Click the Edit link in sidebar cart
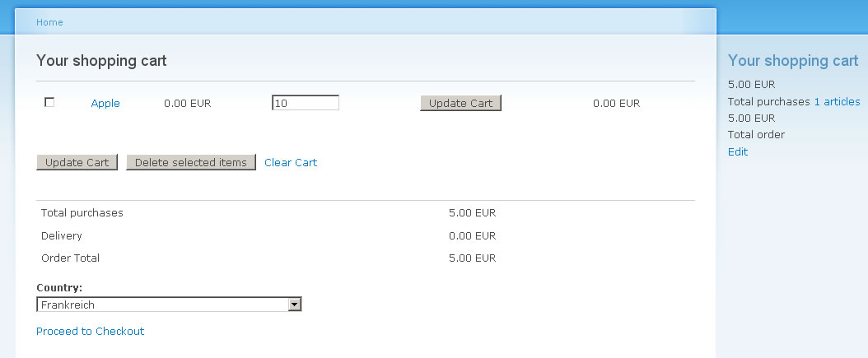 737,151
